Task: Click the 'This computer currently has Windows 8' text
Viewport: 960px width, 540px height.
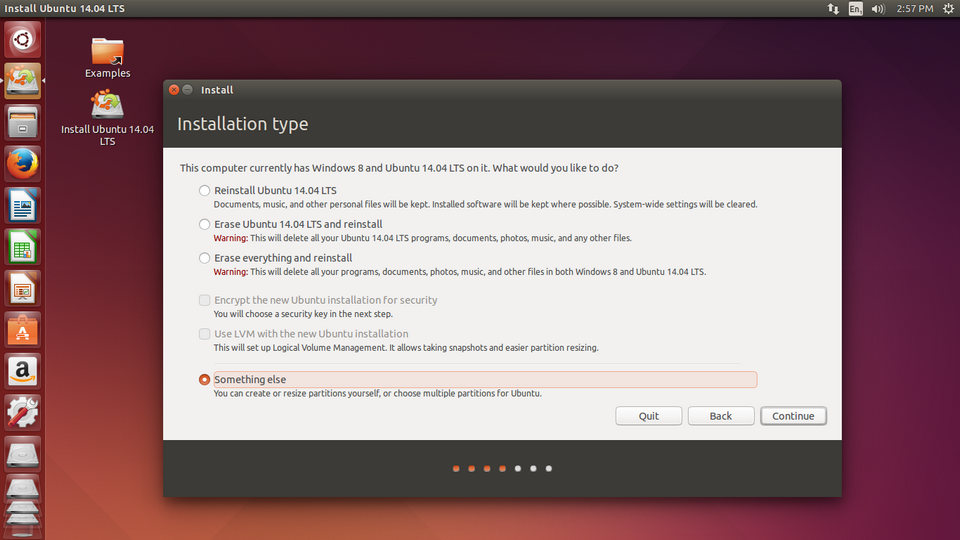Action: tap(399, 168)
